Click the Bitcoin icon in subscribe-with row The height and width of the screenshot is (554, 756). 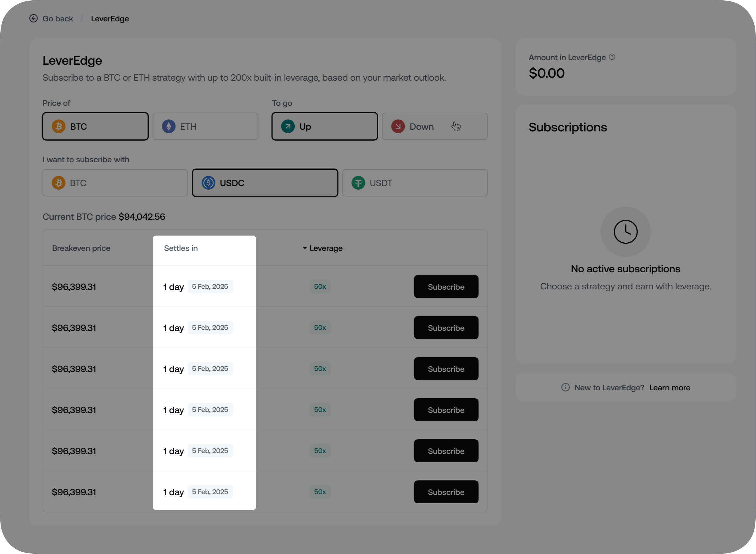click(59, 183)
